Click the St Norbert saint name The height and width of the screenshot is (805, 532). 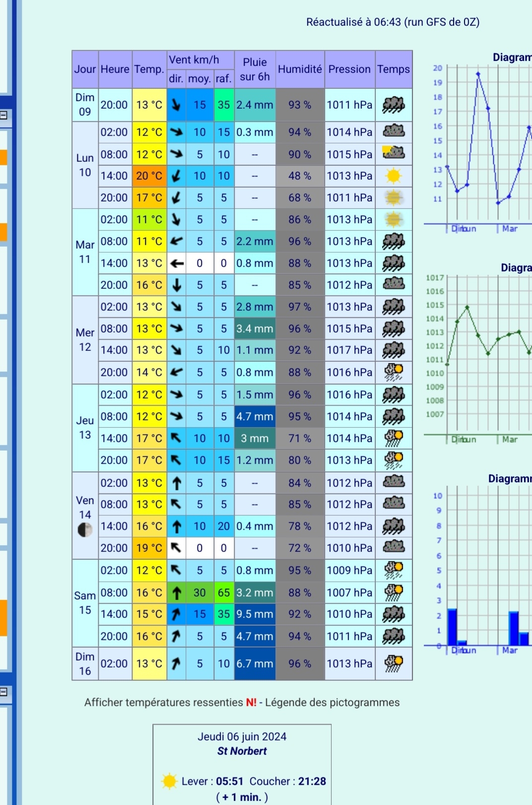pyautogui.click(x=242, y=751)
